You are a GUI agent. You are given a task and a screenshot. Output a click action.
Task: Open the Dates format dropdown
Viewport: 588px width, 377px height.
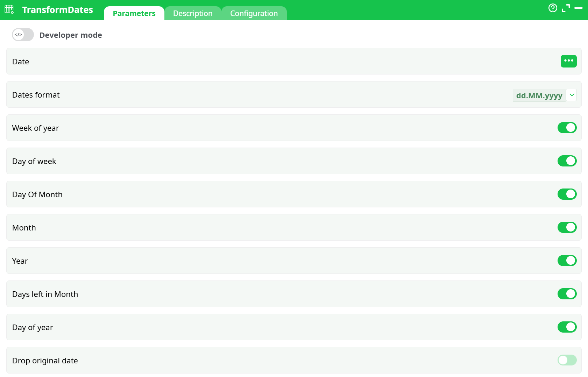pyautogui.click(x=539, y=95)
